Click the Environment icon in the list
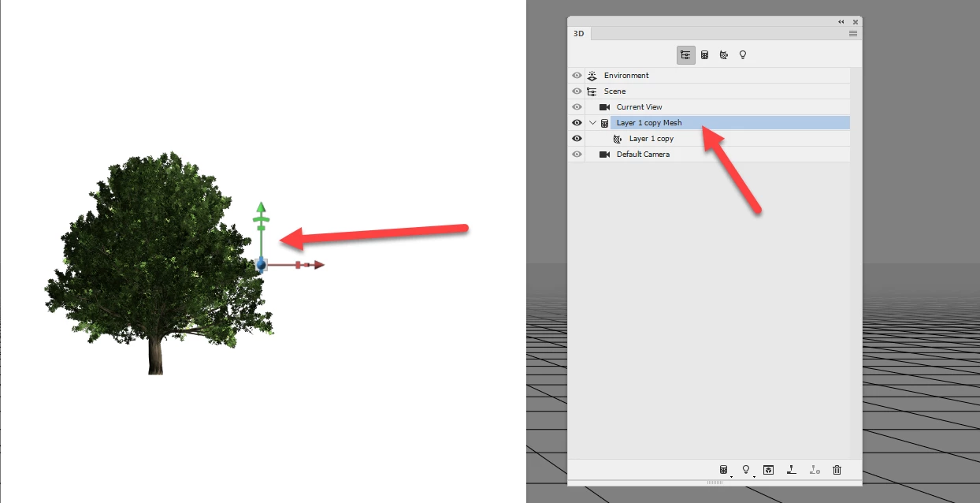980x503 pixels. pyautogui.click(x=592, y=76)
